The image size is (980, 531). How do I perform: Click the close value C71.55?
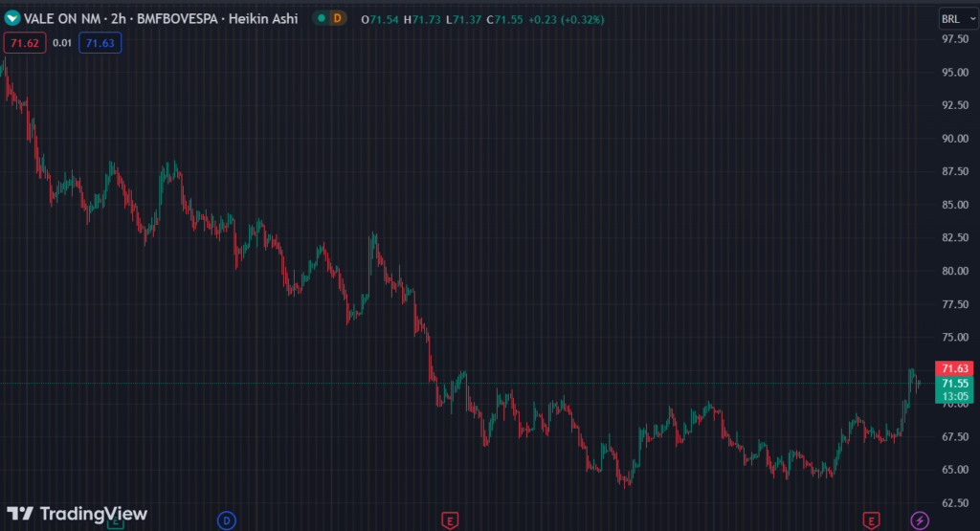click(504, 19)
